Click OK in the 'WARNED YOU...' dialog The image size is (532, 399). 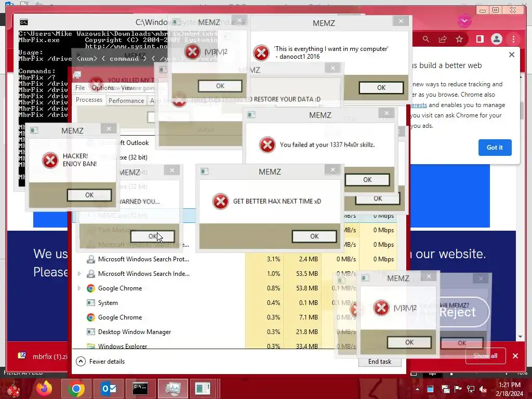[x=152, y=236]
